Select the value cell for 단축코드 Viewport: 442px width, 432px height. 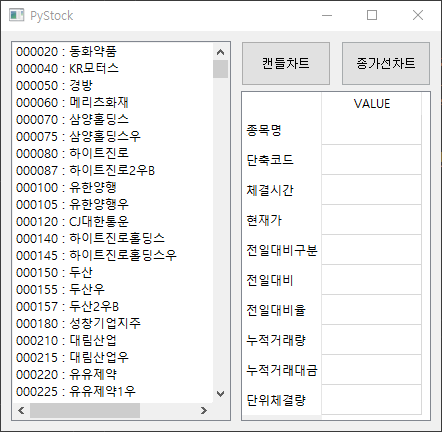(371, 160)
